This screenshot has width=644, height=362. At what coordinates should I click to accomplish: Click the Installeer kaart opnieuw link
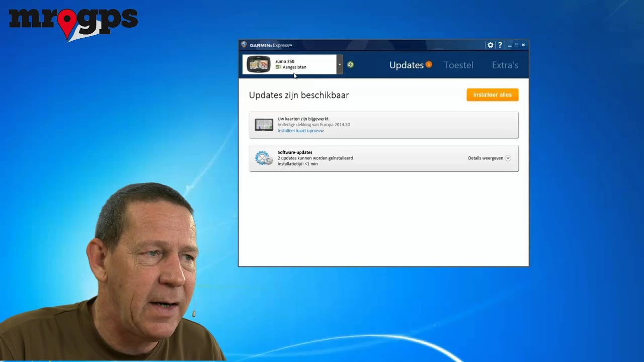tap(300, 131)
